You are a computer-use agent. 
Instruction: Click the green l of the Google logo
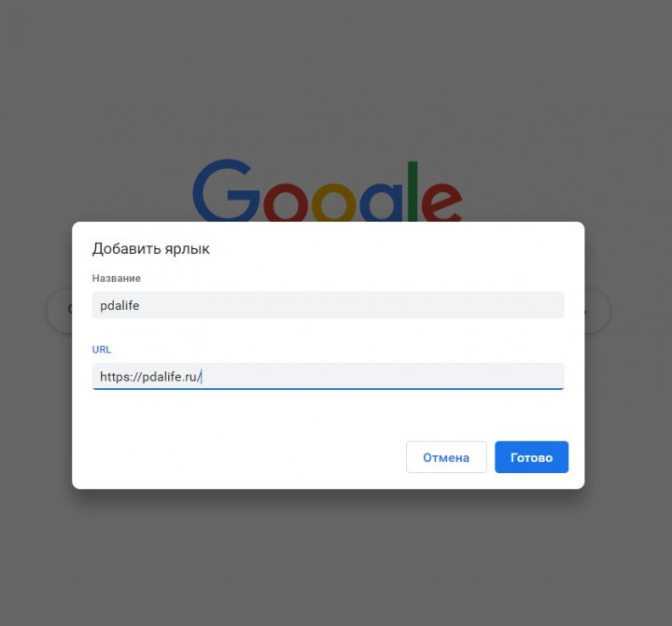click(413, 191)
